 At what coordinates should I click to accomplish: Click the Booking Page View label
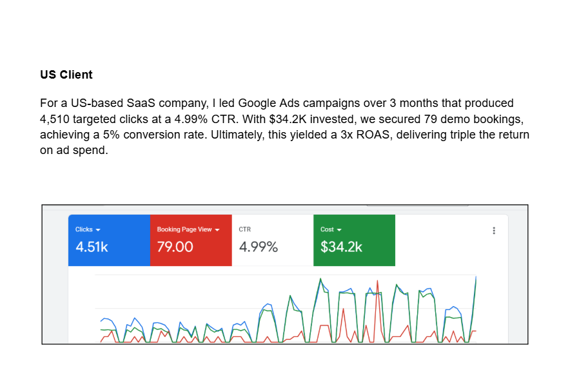pyautogui.click(x=184, y=229)
